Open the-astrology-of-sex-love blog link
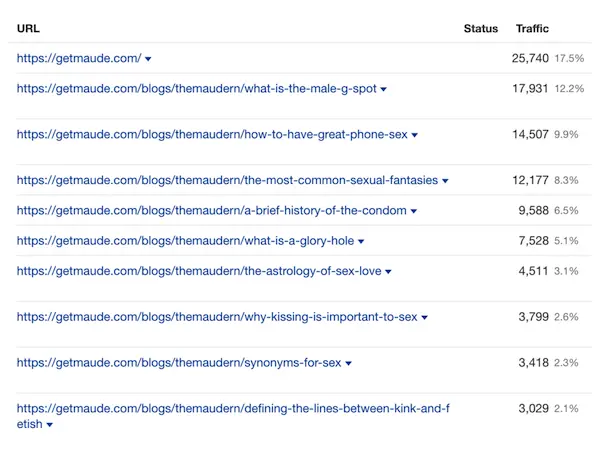Image resolution: width=600 pixels, height=455 pixels. (198, 271)
